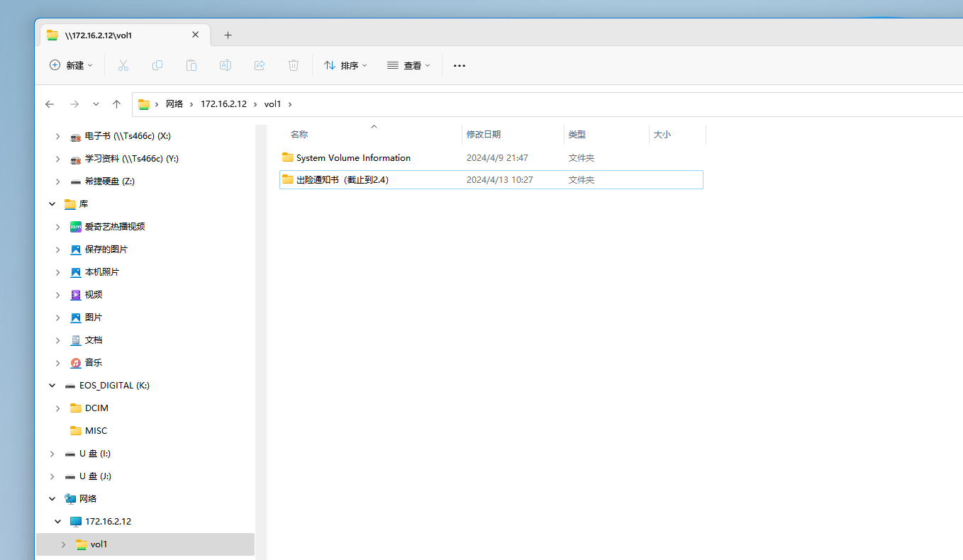Open the 新建 dropdown menu
This screenshot has width=963, height=560.
tap(71, 65)
